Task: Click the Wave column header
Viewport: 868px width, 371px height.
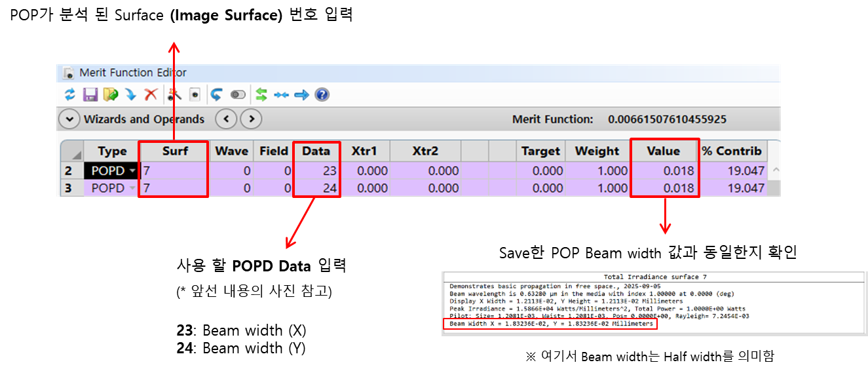Action: coord(231,151)
